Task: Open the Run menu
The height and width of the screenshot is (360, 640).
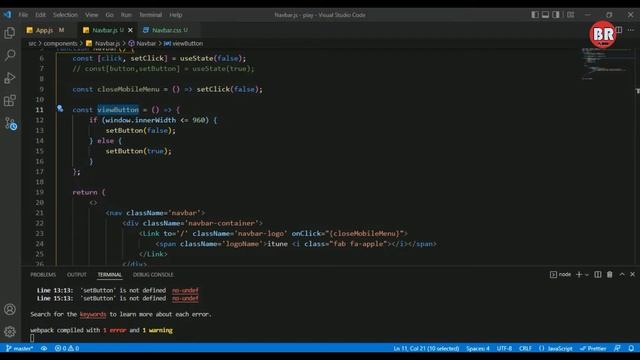Action: (126, 15)
